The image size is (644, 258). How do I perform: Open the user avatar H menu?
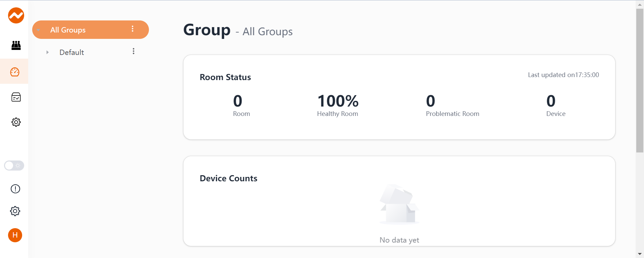pyautogui.click(x=15, y=235)
